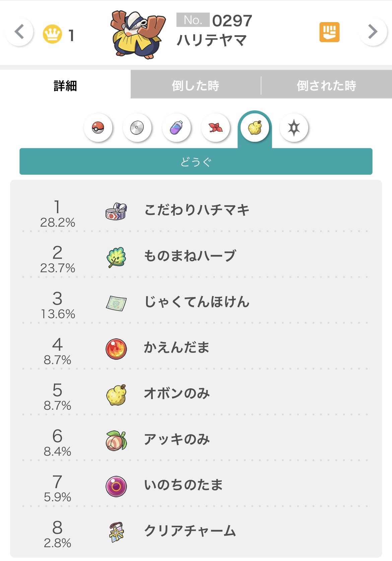Select the purple bottle icon
Screen dimensions: 392x561
point(176,128)
